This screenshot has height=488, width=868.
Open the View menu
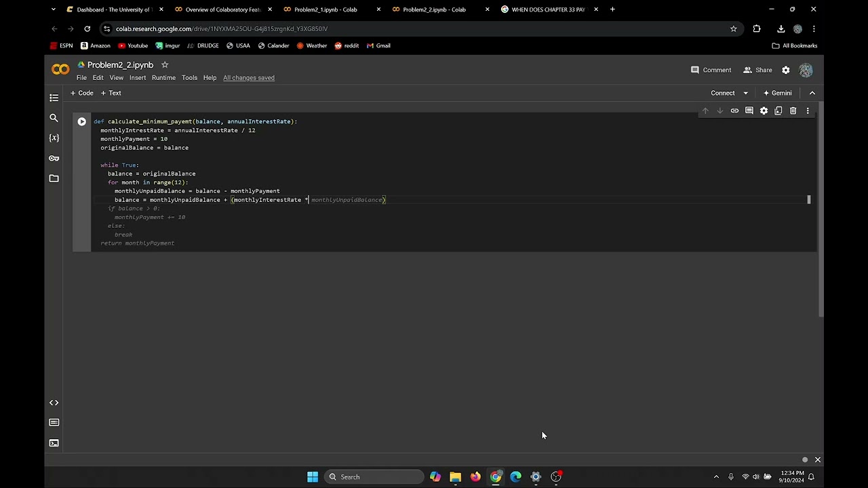point(117,78)
